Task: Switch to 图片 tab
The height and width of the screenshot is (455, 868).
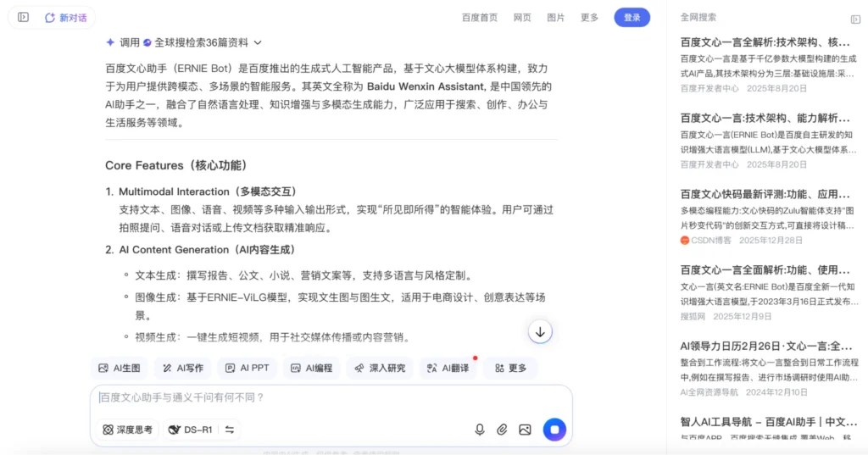Action: (x=556, y=18)
